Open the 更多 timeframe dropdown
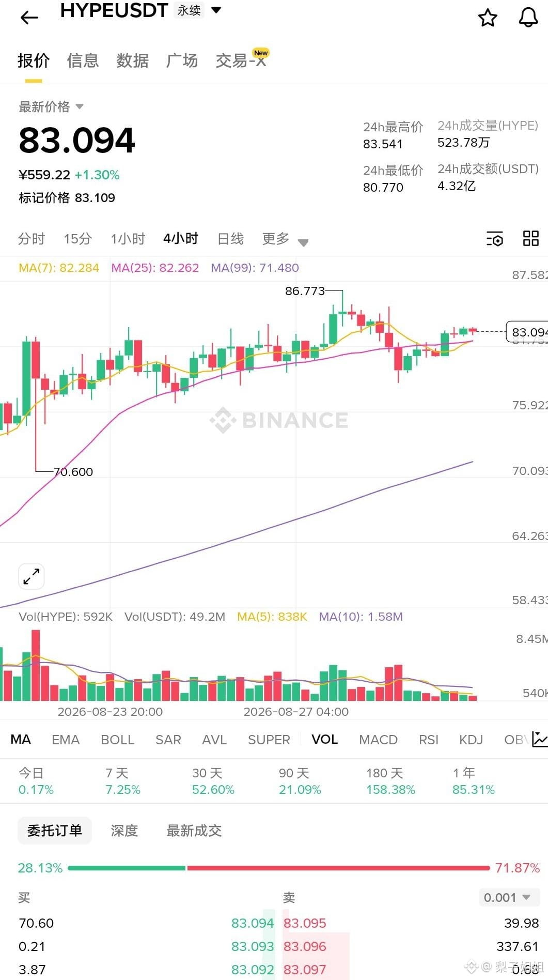 [x=285, y=239]
